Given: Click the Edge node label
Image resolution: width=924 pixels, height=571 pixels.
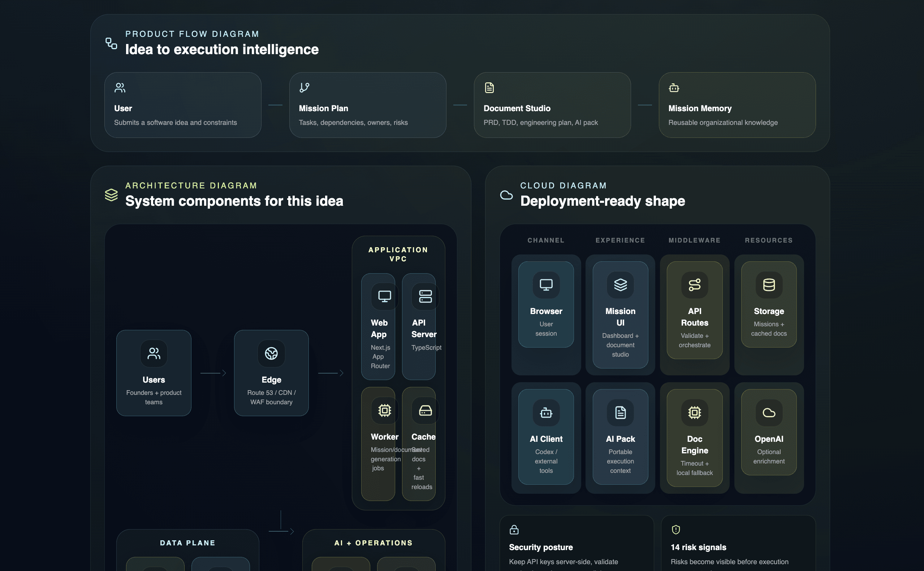Looking at the screenshot, I should click(271, 380).
